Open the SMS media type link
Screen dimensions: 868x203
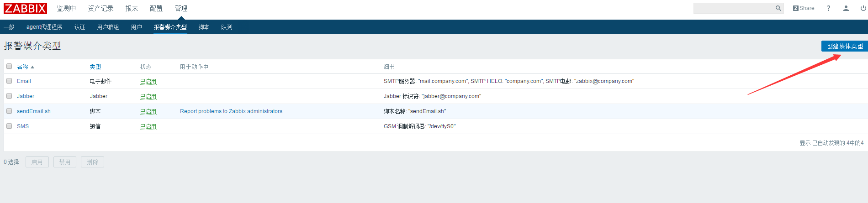(x=23, y=126)
